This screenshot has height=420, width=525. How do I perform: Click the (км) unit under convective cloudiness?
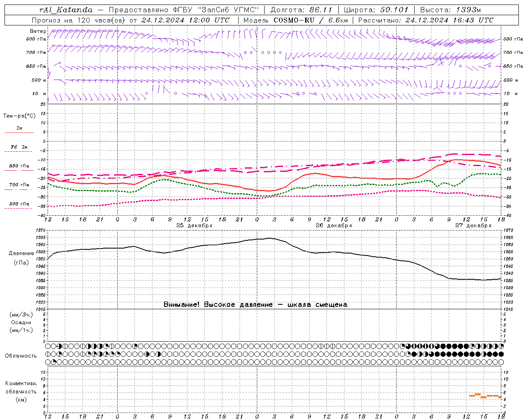(x=21, y=400)
